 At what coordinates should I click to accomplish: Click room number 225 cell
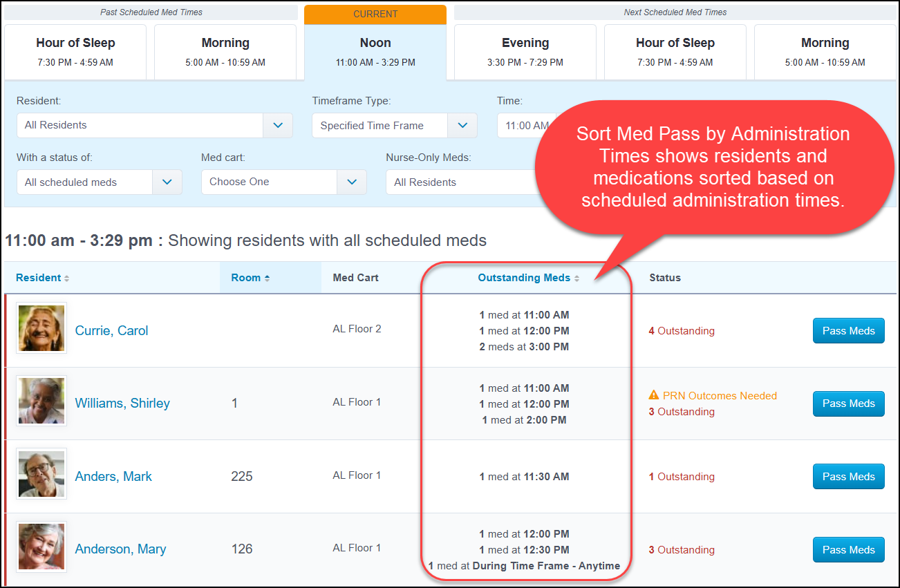(242, 477)
